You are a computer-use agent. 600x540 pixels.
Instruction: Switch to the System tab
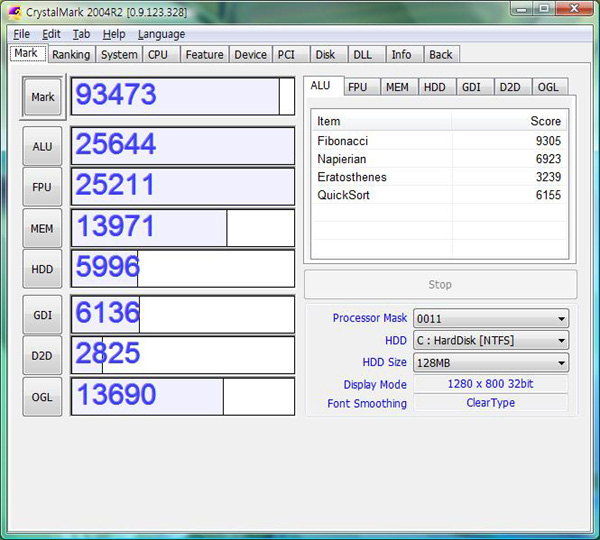click(119, 55)
